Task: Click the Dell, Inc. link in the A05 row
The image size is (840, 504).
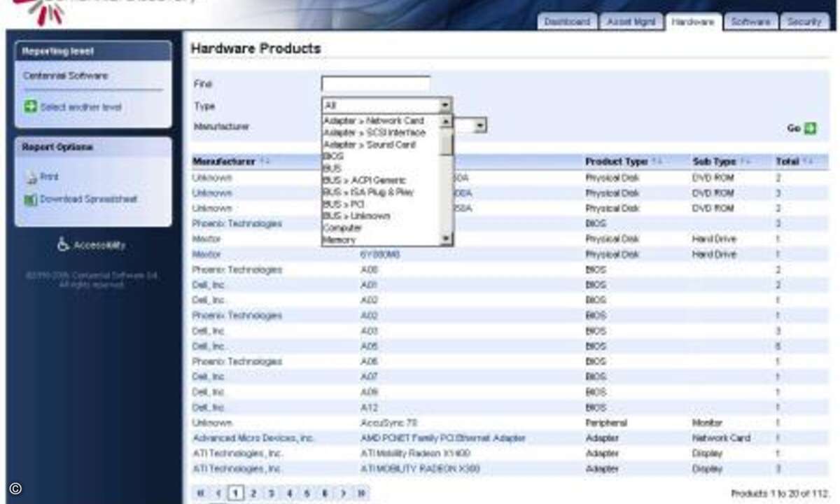Action: (x=209, y=346)
